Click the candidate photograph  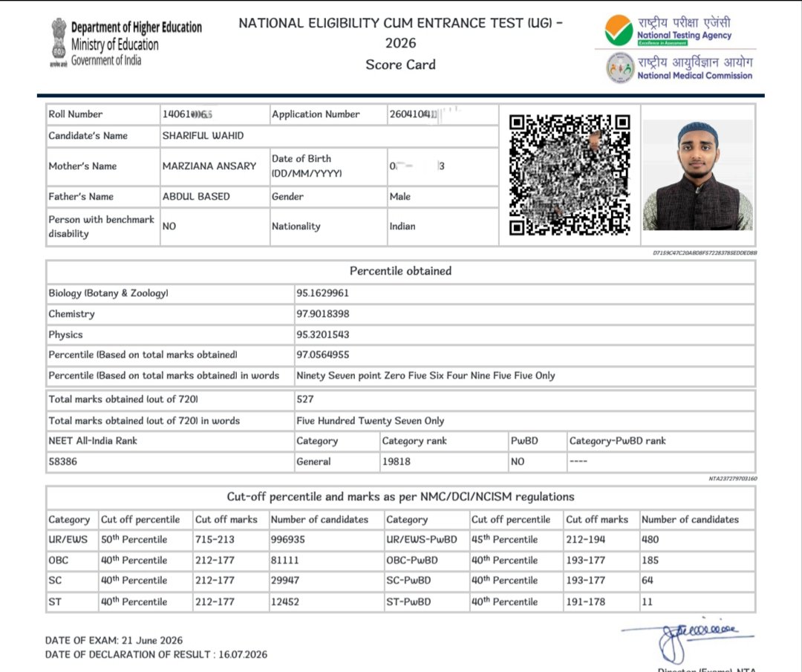[x=697, y=175]
